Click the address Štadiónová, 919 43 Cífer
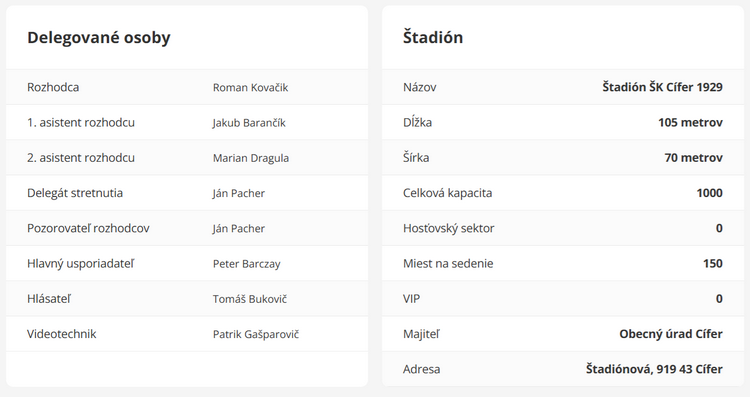This screenshot has height=397, width=750. [x=654, y=369]
